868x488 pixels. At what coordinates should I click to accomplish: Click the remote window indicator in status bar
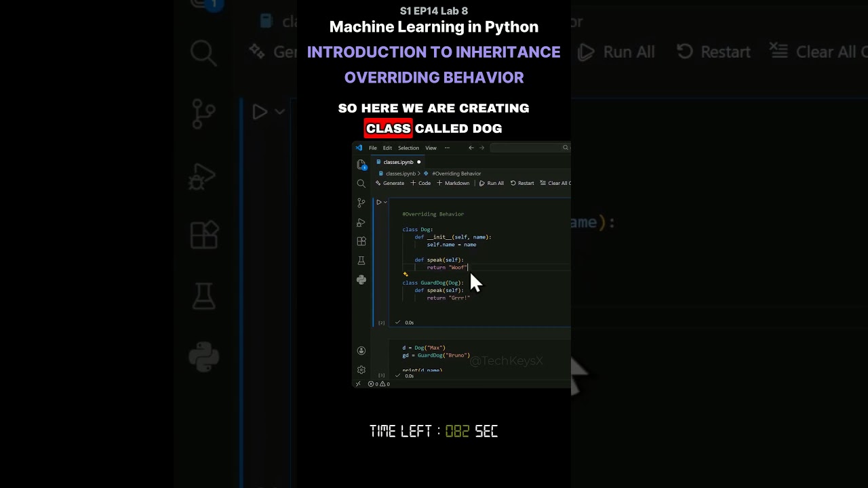pos(358,384)
